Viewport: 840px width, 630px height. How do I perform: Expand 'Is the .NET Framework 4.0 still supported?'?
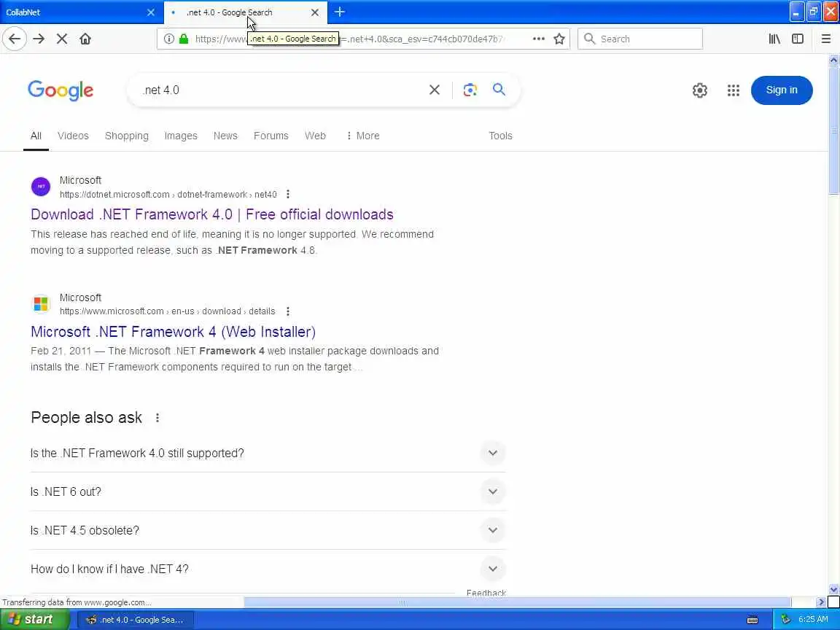click(268, 454)
